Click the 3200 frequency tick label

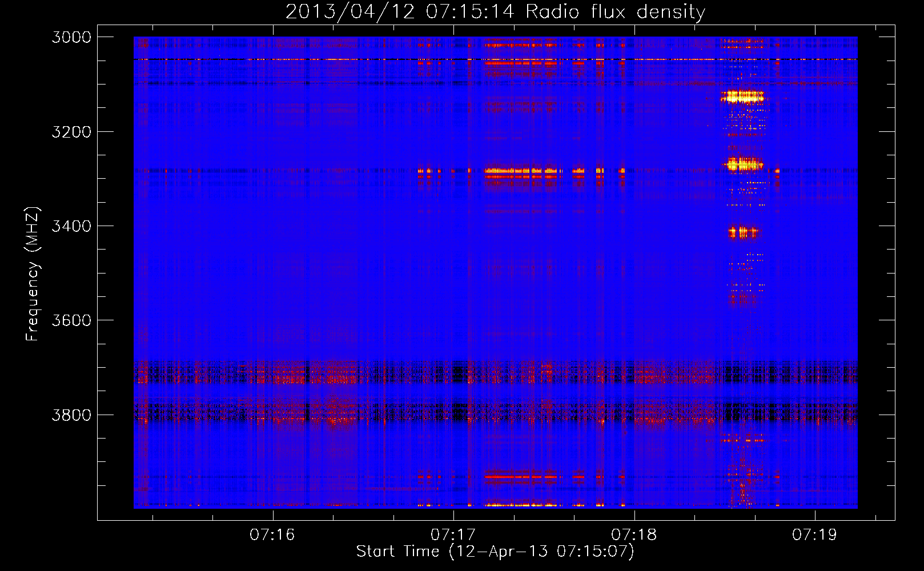71,132
